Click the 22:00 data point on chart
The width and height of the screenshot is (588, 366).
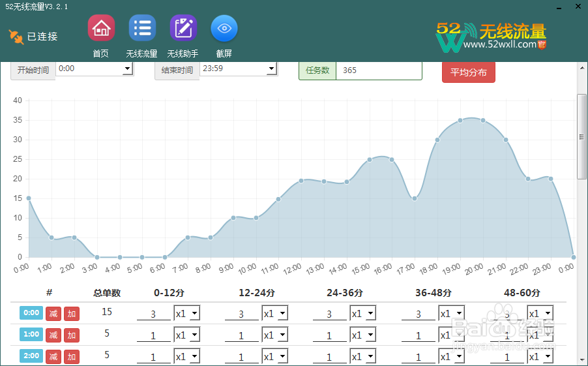[528, 179]
